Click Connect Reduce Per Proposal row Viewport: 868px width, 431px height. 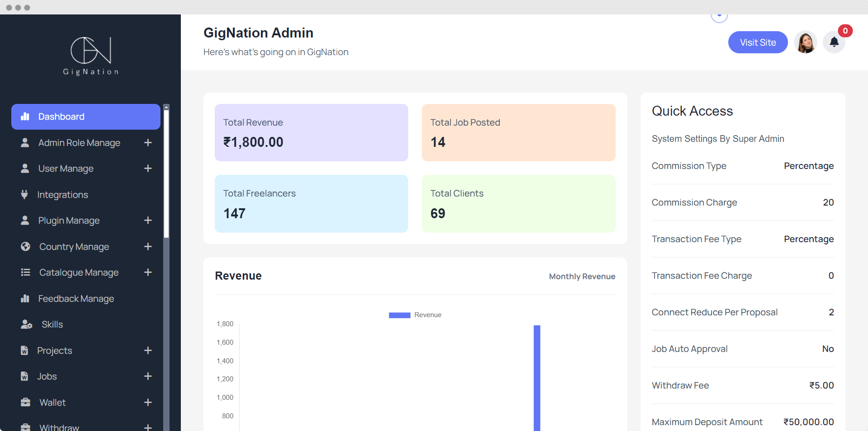(x=743, y=312)
